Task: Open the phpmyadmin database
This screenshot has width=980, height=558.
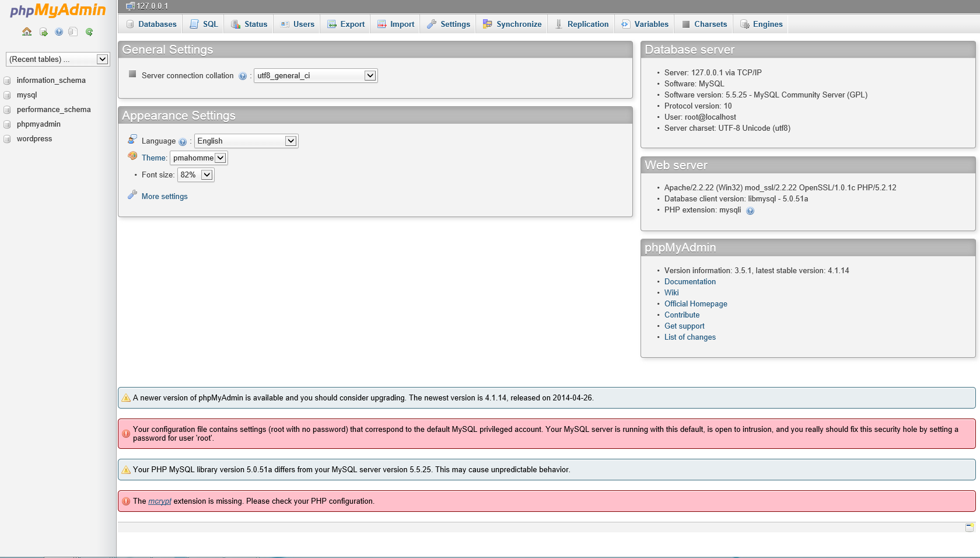Action: point(38,124)
